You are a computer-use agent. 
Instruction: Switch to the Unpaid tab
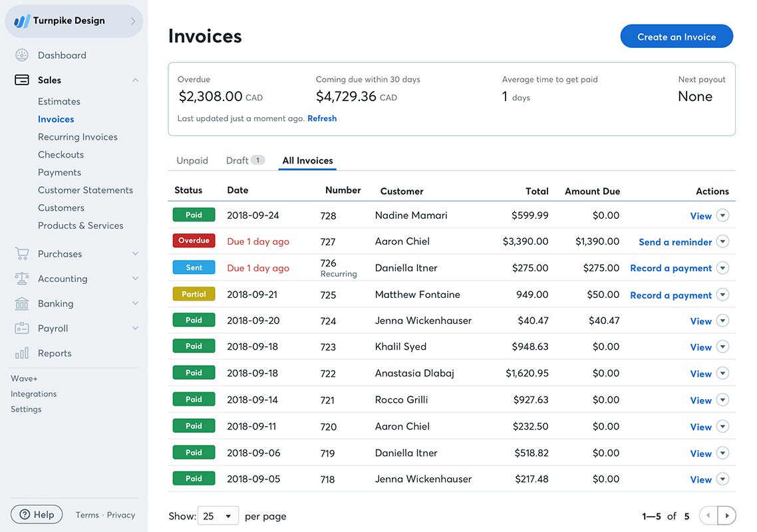pyautogui.click(x=192, y=160)
